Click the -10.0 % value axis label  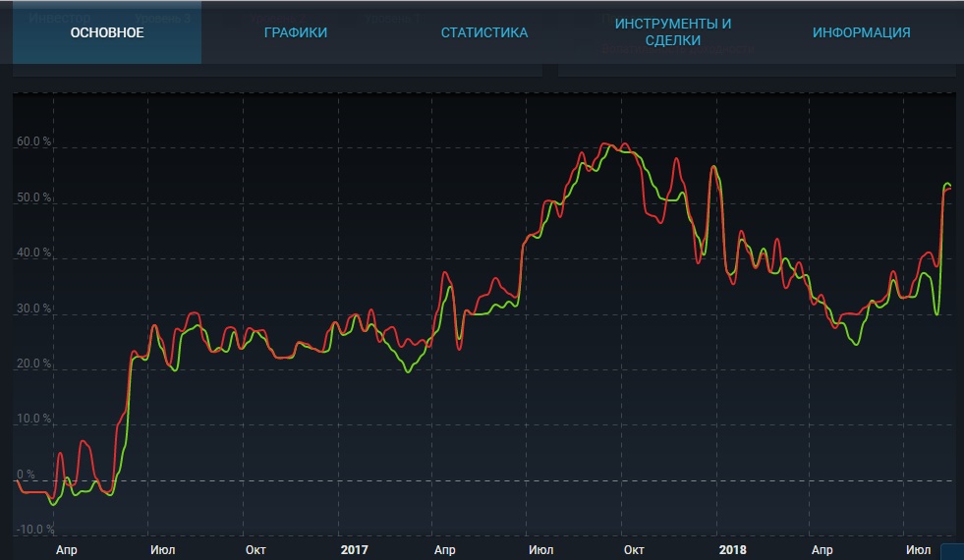tap(36, 530)
